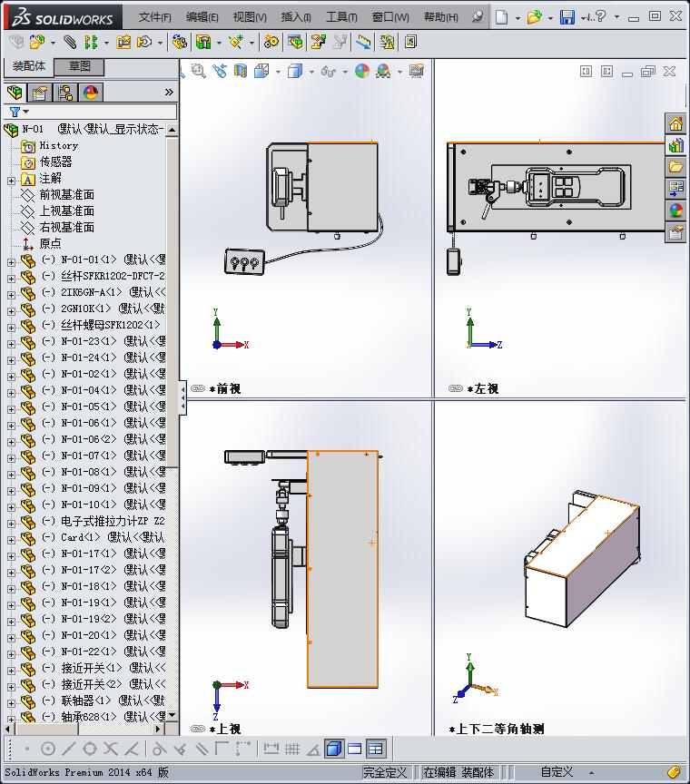Expand the 注解 (Annotations) tree node
The height and width of the screenshot is (784, 690).
(x=12, y=181)
